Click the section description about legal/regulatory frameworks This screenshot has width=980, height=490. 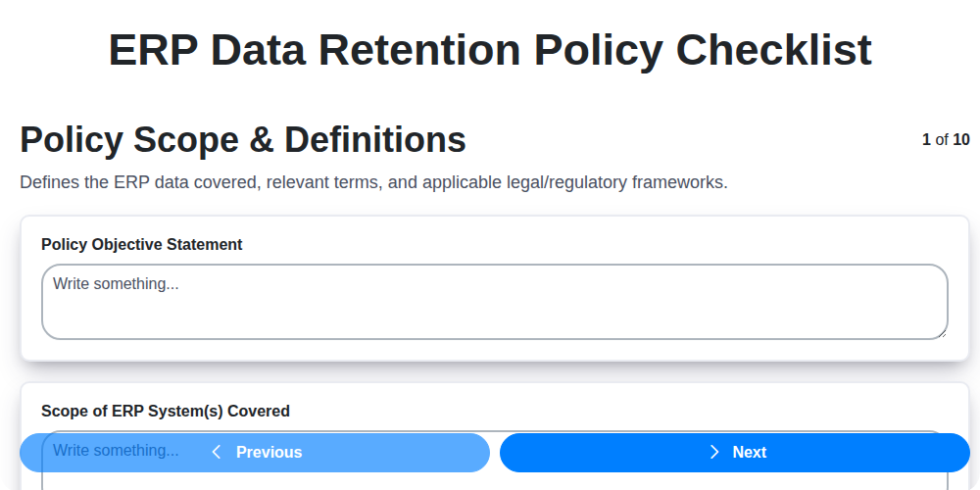(373, 182)
